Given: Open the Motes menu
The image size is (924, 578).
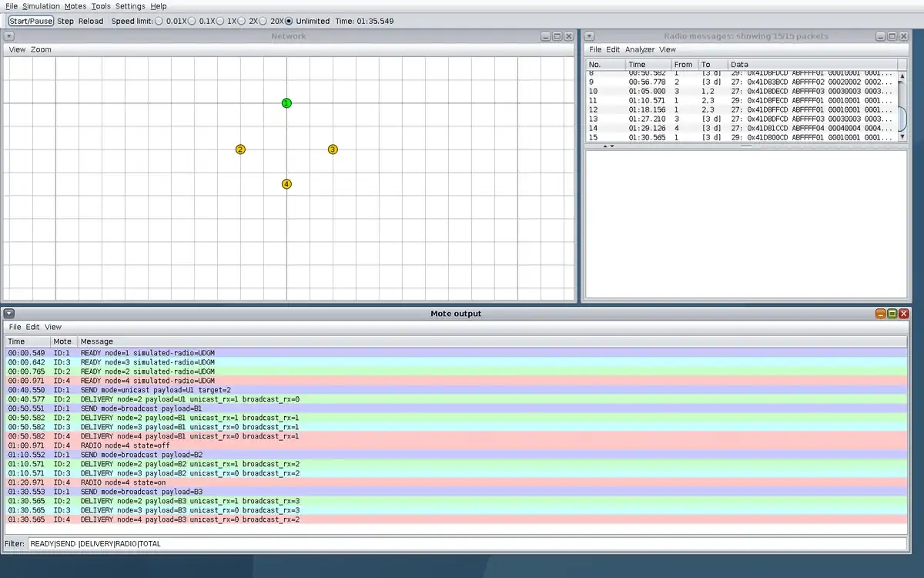Looking at the screenshot, I should [75, 6].
